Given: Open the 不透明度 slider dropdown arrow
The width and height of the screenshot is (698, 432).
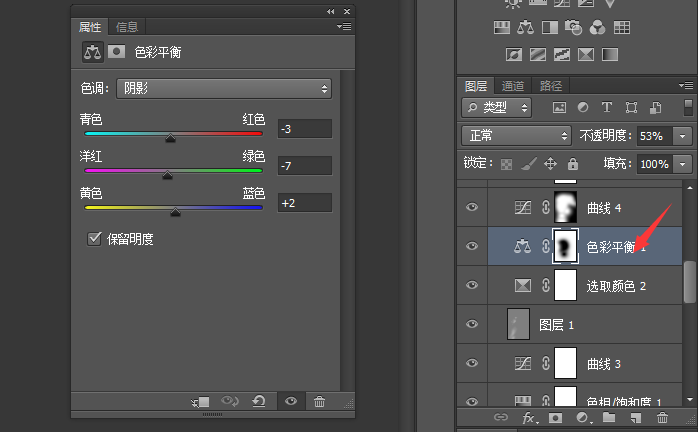Looking at the screenshot, I should (x=682, y=136).
